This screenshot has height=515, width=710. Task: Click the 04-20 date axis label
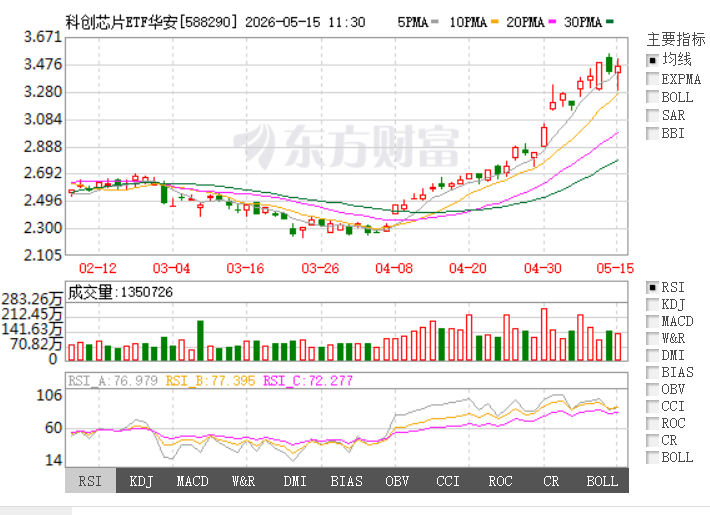(468, 268)
